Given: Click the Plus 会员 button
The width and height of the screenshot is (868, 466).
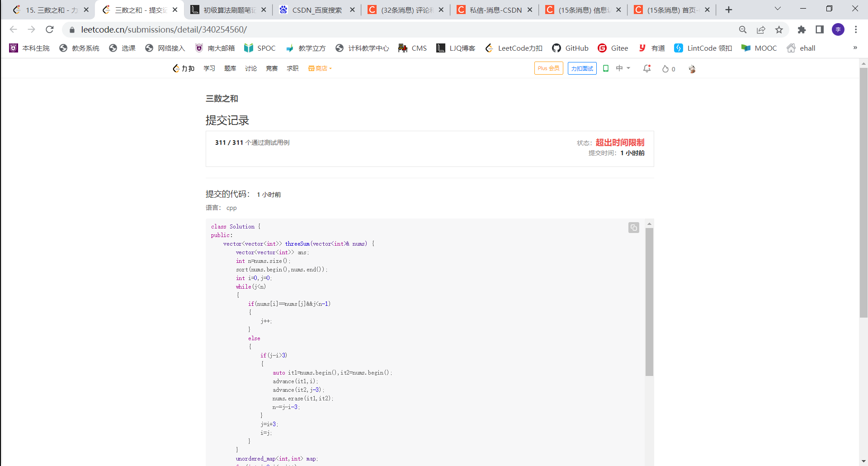Looking at the screenshot, I should click(x=548, y=68).
